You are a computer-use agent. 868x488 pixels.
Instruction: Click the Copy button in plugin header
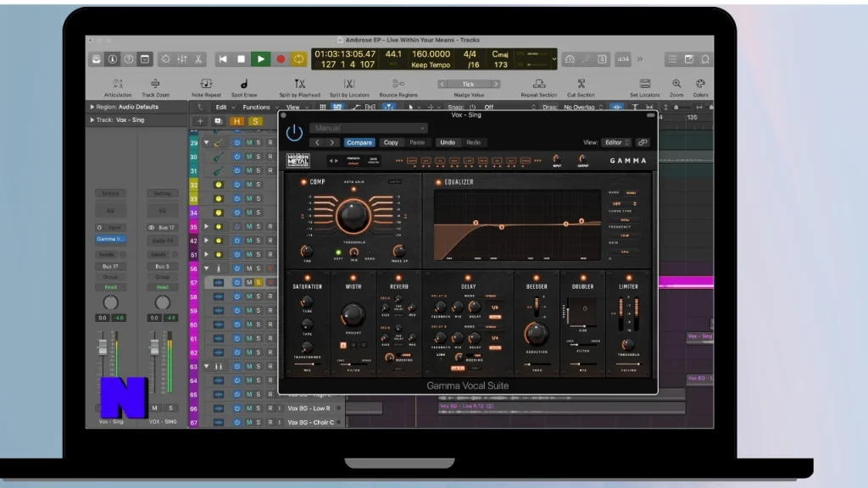(391, 142)
